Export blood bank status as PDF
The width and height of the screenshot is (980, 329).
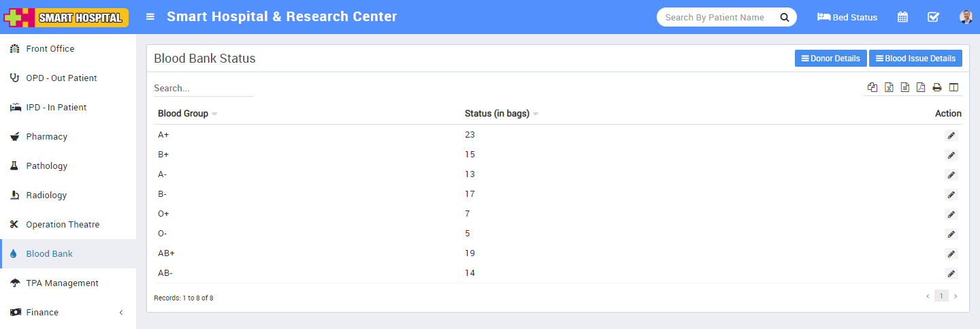(921, 87)
